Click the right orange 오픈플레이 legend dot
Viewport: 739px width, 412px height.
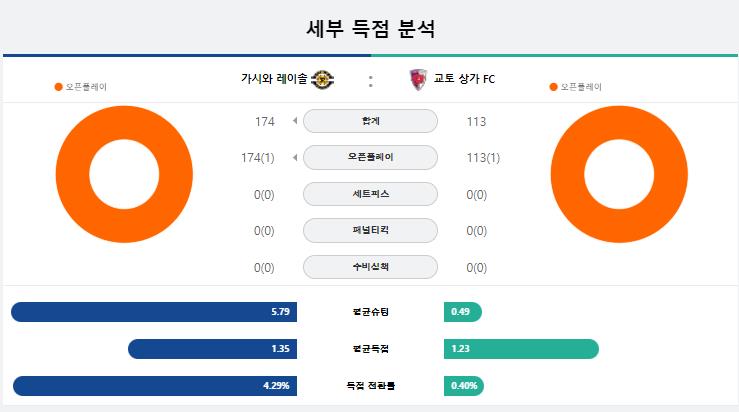coord(553,87)
